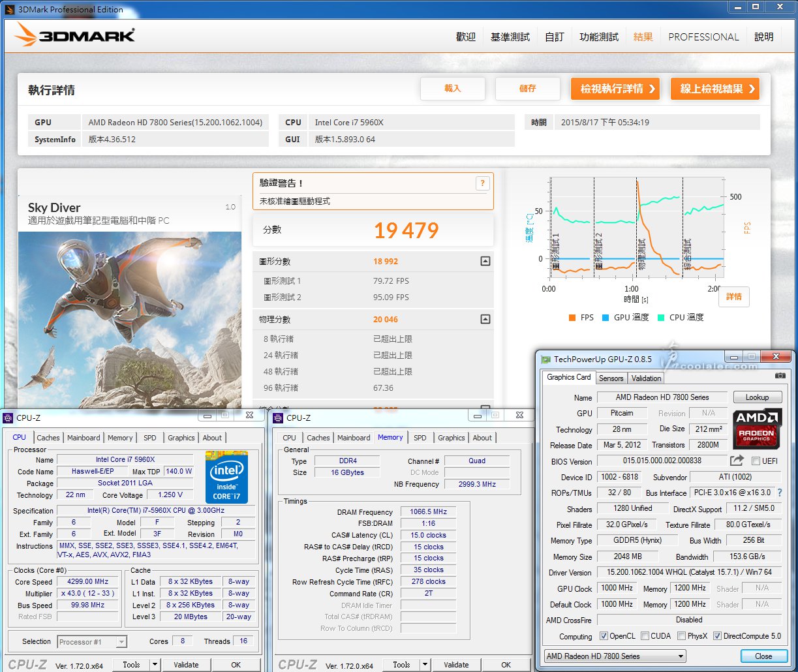Open the SPD tab in the CPU-Z memory window
Screen dimensions: 798x672
(x=420, y=438)
